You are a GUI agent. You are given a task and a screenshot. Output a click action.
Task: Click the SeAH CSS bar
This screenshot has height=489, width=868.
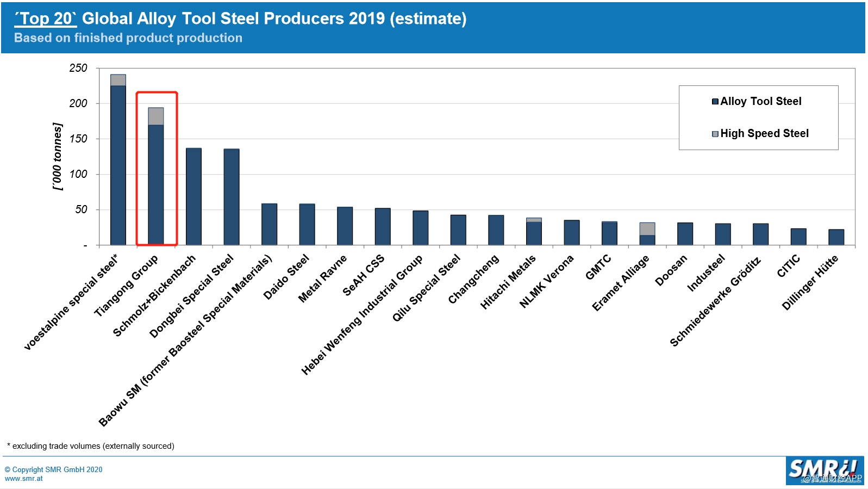pyautogui.click(x=383, y=226)
